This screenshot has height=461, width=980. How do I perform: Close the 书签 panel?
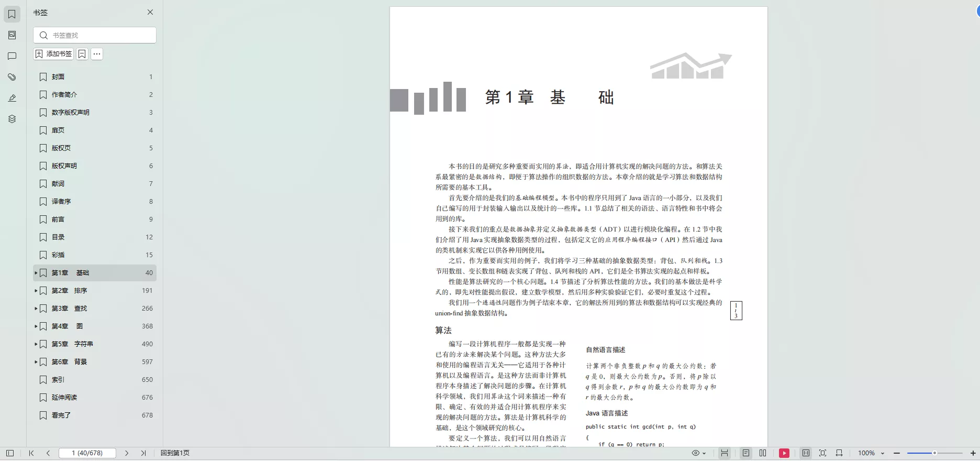(x=150, y=12)
